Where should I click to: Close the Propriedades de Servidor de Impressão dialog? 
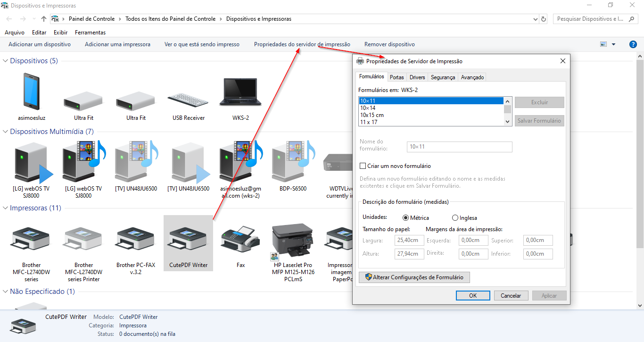coord(562,61)
